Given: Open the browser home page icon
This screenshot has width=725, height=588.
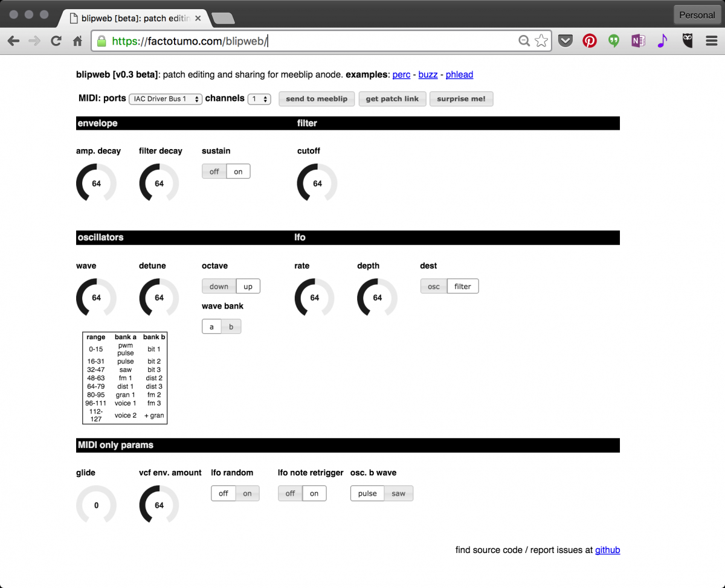Looking at the screenshot, I should (77, 41).
